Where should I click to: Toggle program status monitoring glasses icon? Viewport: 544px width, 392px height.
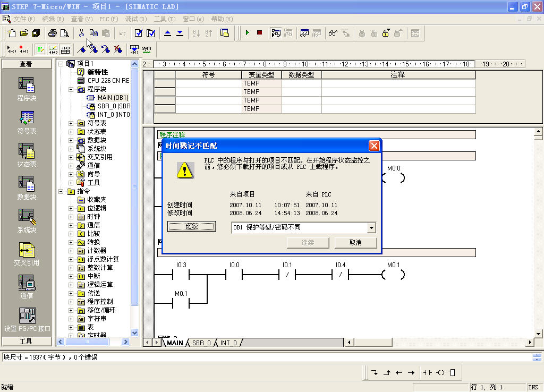[x=333, y=33]
